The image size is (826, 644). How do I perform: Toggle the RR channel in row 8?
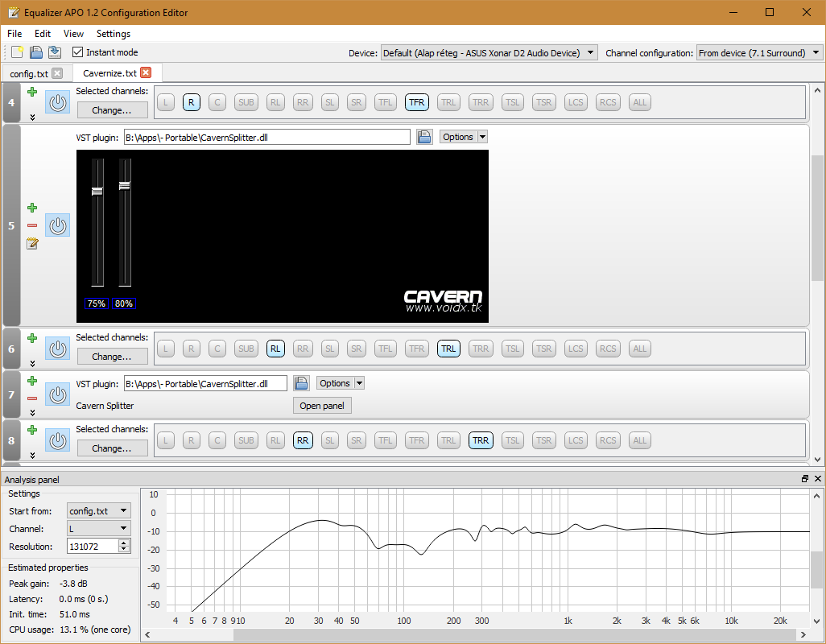[303, 440]
